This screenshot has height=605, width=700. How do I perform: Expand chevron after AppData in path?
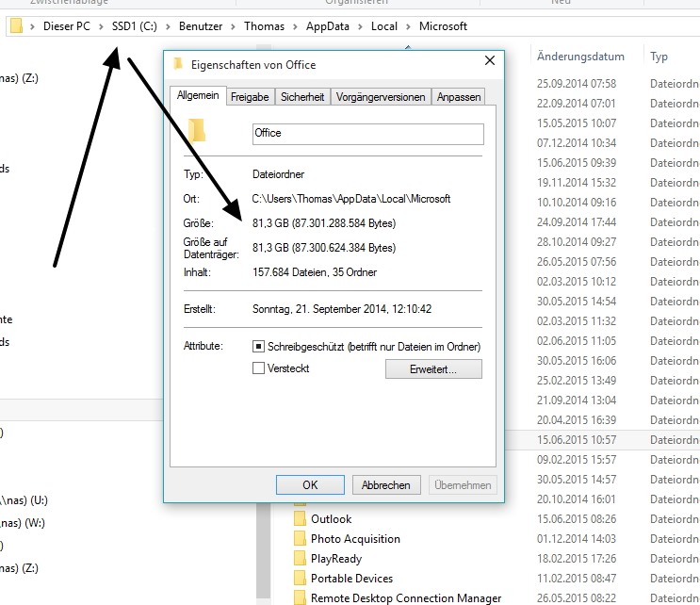click(361, 26)
